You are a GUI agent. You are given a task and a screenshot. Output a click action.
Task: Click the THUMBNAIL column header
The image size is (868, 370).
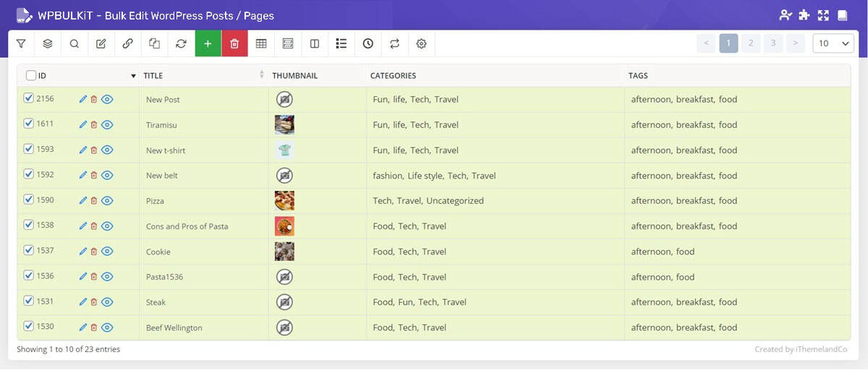pos(294,76)
